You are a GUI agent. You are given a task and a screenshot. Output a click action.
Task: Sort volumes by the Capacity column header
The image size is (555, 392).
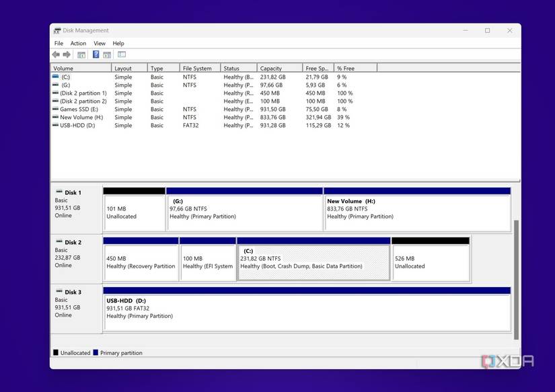(x=271, y=67)
